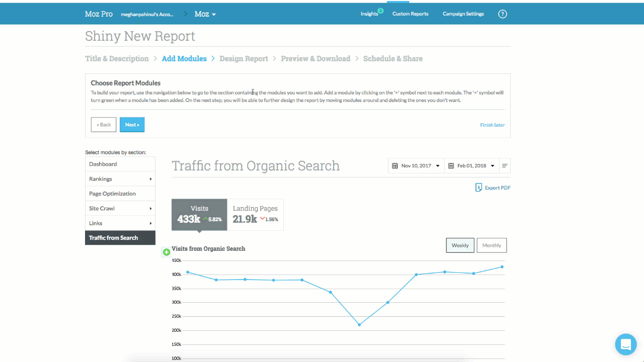The width and height of the screenshot is (644, 362).
Task: Switch chart to Weekly view
Action: pyautogui.click(x=460, y=245)
